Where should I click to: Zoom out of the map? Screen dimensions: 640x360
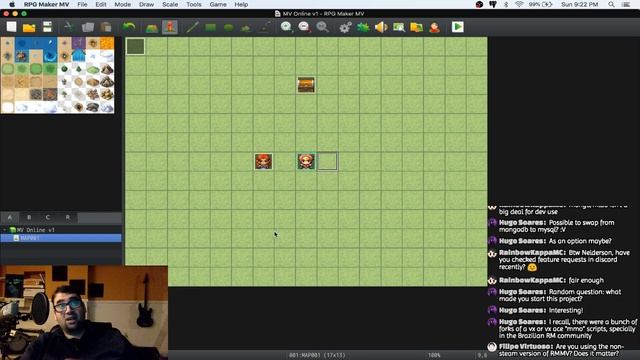(304, 27)
